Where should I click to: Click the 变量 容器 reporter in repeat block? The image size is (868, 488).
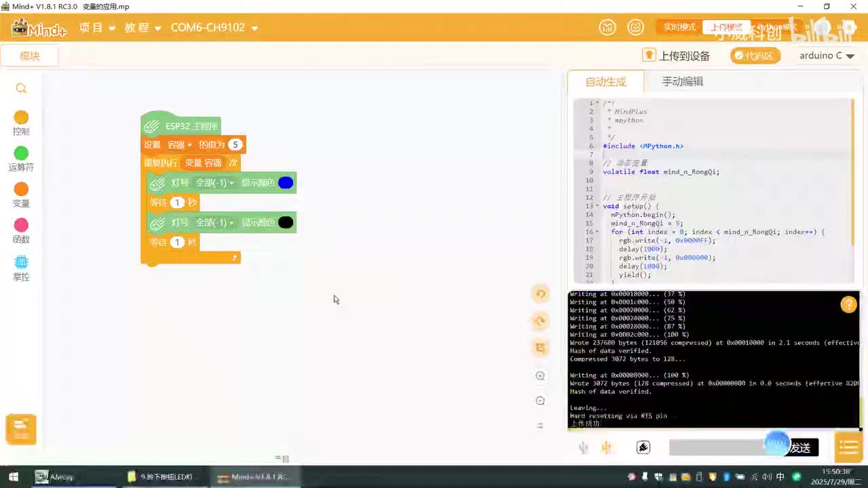click(x=203, y=163)
